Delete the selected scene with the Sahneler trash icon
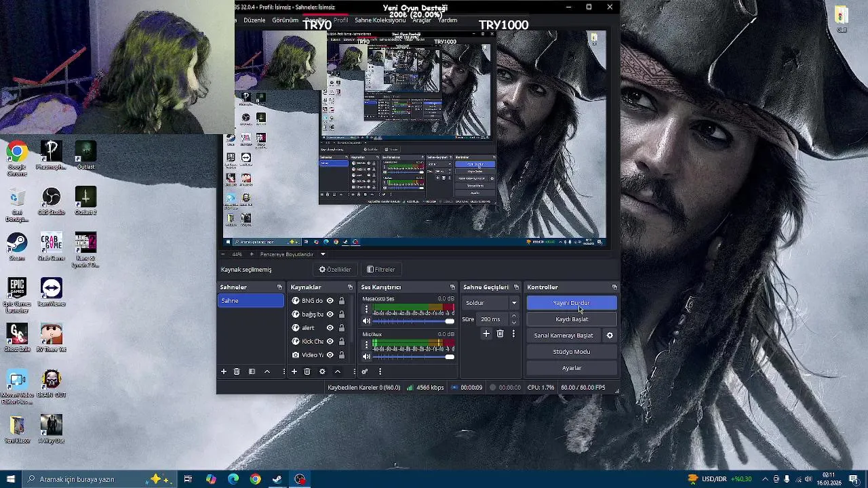Image resolution: width=868 pixels, height=488 pixels. click(x=237, y=371)
